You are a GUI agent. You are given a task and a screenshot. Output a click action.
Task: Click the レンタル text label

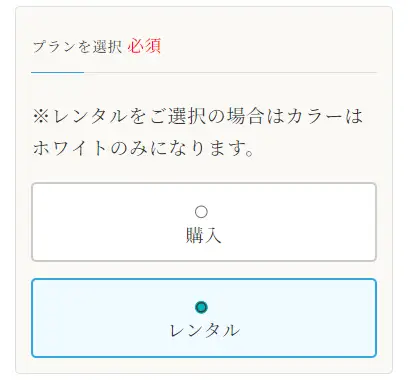(204, 331)
